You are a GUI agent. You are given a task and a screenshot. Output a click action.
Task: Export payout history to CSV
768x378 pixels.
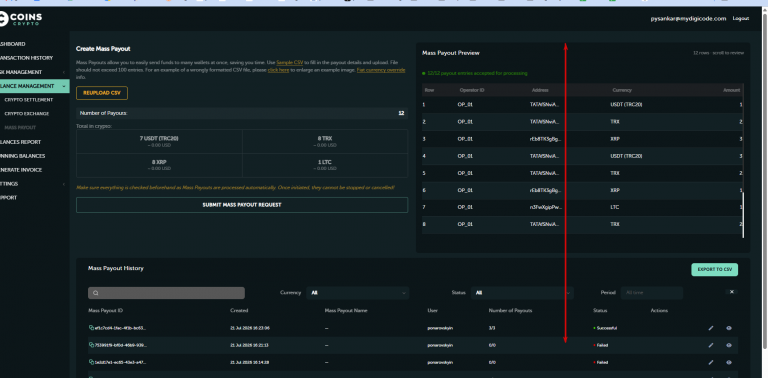pos(715,269)
